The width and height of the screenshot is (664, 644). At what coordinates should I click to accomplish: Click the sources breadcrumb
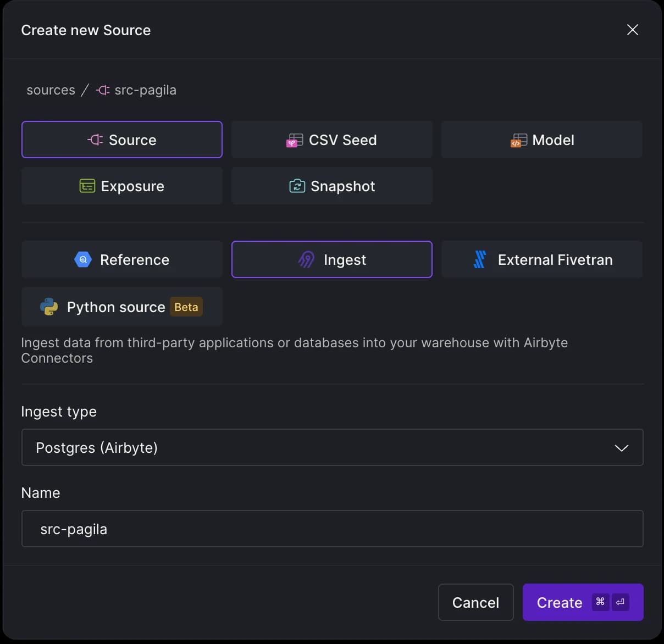coord(51,90)
